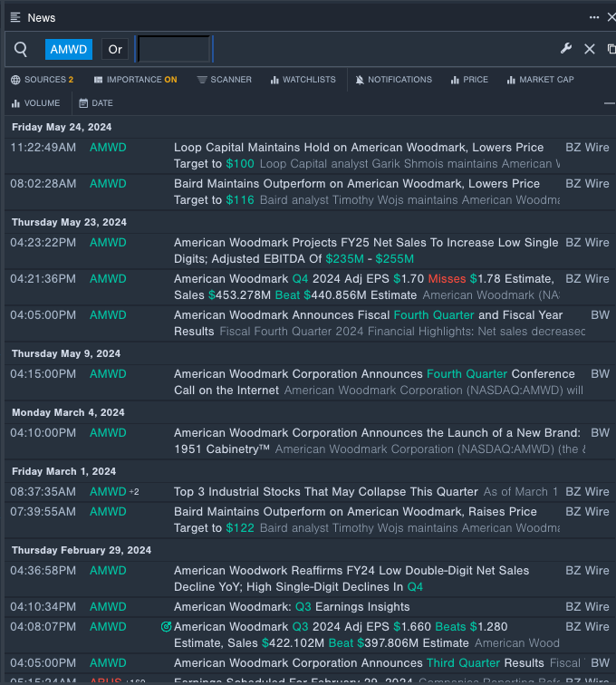Open Baird Raises Price Target $122 headline

[366, 520]
